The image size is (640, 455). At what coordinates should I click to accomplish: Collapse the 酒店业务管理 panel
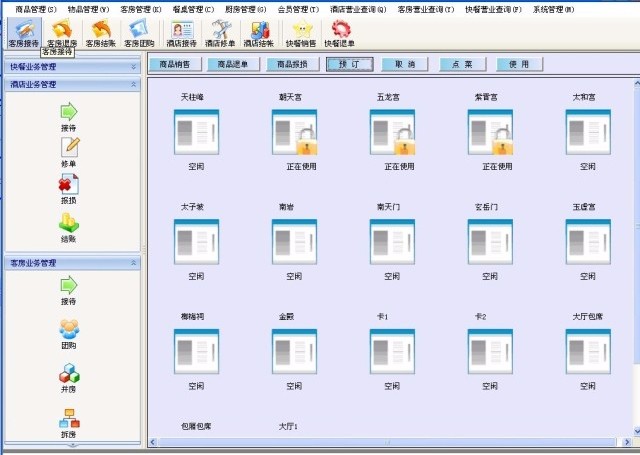(133, 84)
